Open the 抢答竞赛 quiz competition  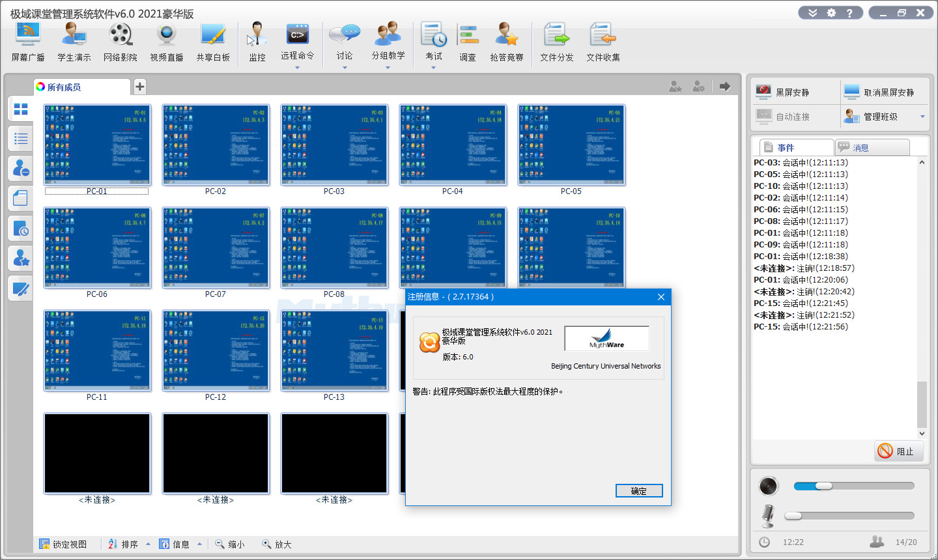click(x=507, y=42)
